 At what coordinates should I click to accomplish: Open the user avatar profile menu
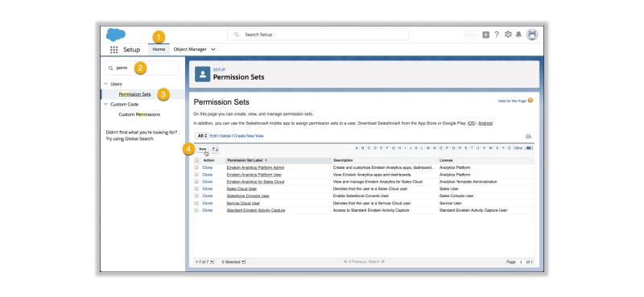[x=532, y=35]
